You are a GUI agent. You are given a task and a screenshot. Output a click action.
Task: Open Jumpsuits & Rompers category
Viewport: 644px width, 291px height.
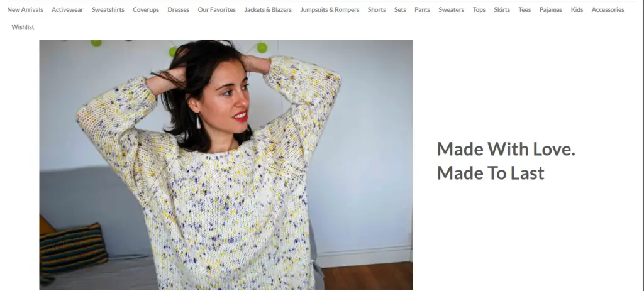coord(330,10)
